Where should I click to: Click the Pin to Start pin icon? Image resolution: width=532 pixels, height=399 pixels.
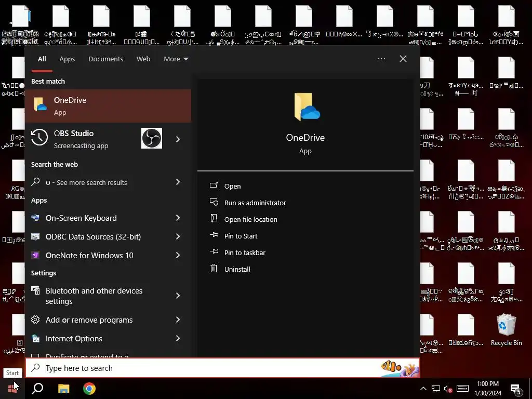pyautogui.click(x=214, y=235)
